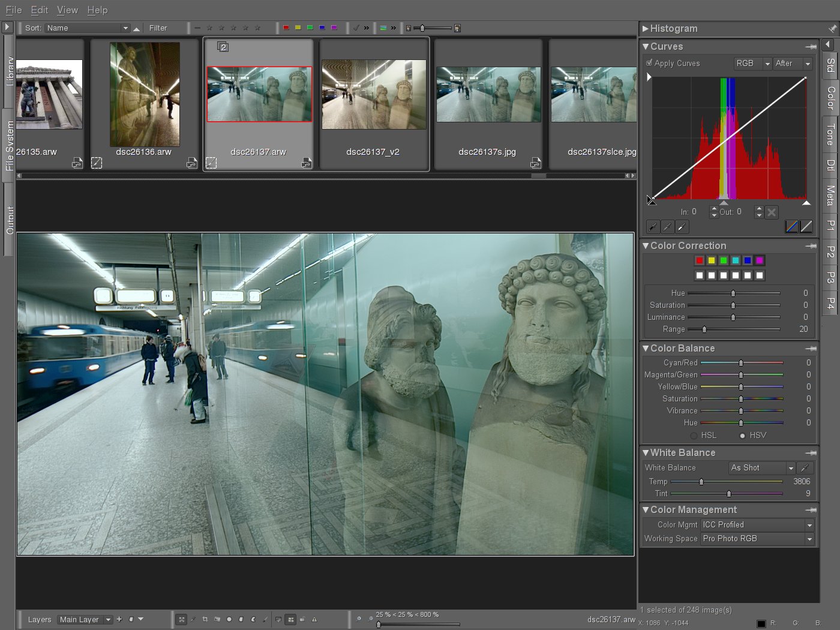This screenshot has height=630, width=840.
Task: Open the Edit menu
Action: click(40, 10)
